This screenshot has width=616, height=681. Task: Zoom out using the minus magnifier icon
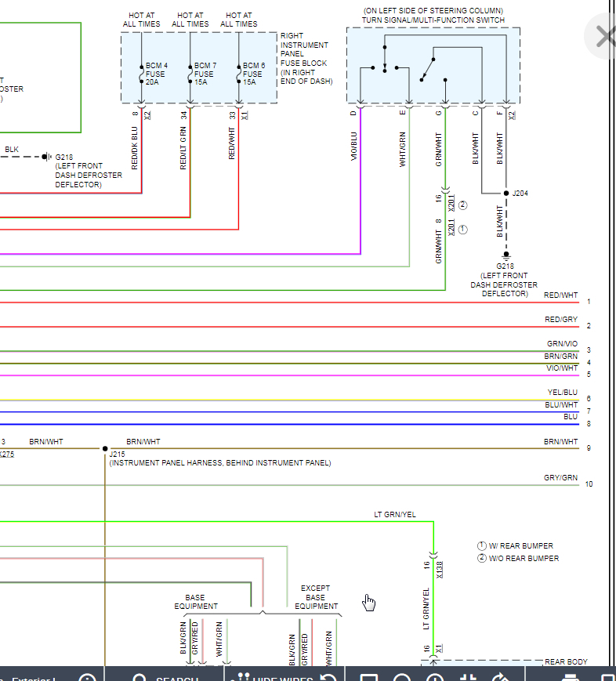point(402,676)
